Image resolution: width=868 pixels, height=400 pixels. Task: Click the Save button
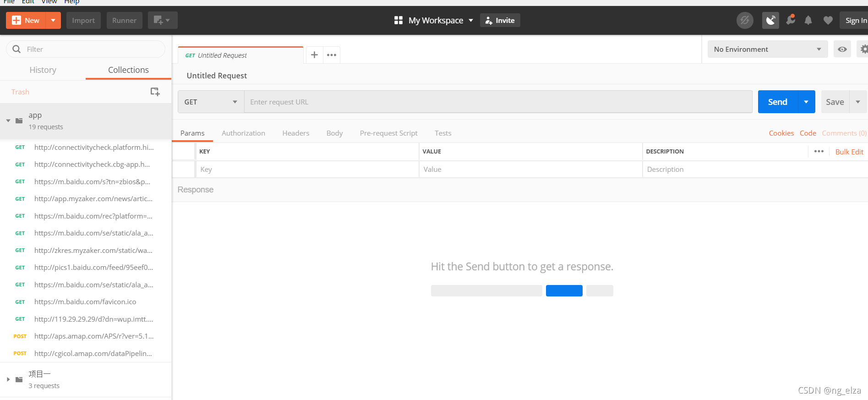(x=835, y=102)
